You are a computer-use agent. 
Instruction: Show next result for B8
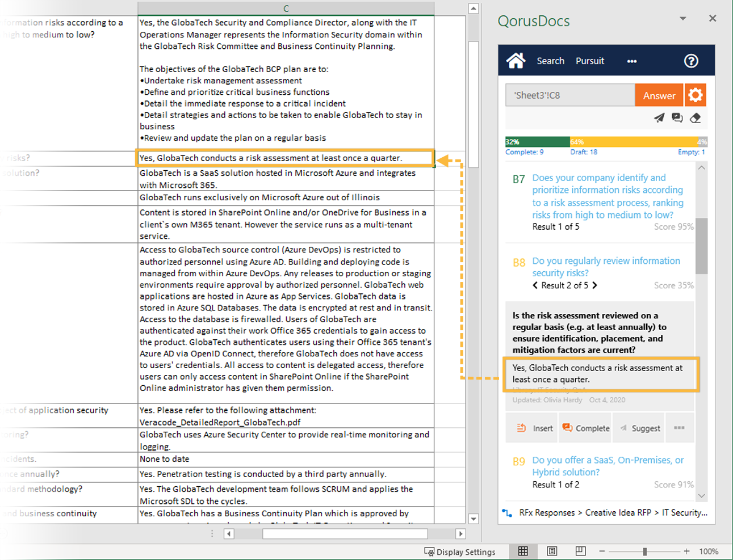[594, 285]
